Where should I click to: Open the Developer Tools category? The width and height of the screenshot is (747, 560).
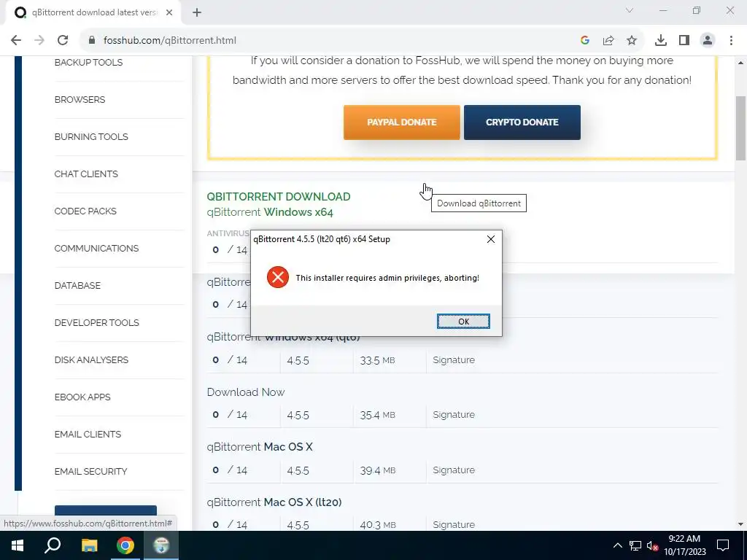click(x=97, y=322)
